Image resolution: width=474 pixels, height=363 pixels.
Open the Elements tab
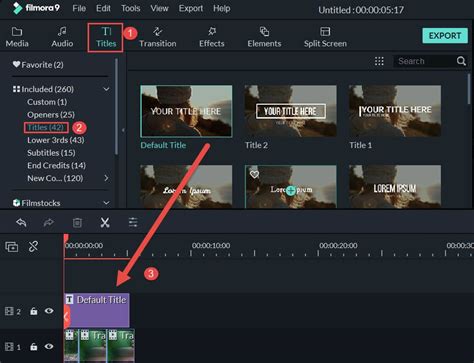(264, 37)
